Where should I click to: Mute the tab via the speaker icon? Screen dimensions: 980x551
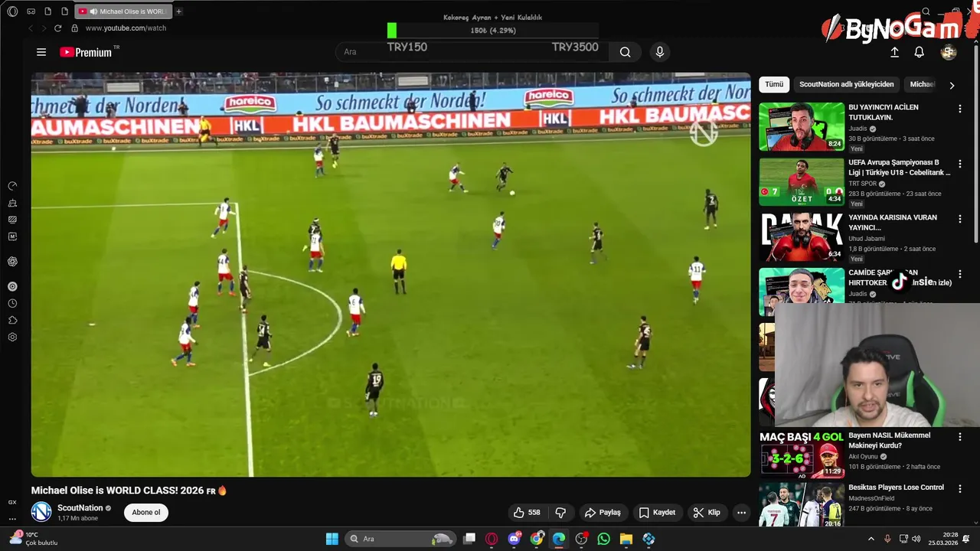[93, 11]
